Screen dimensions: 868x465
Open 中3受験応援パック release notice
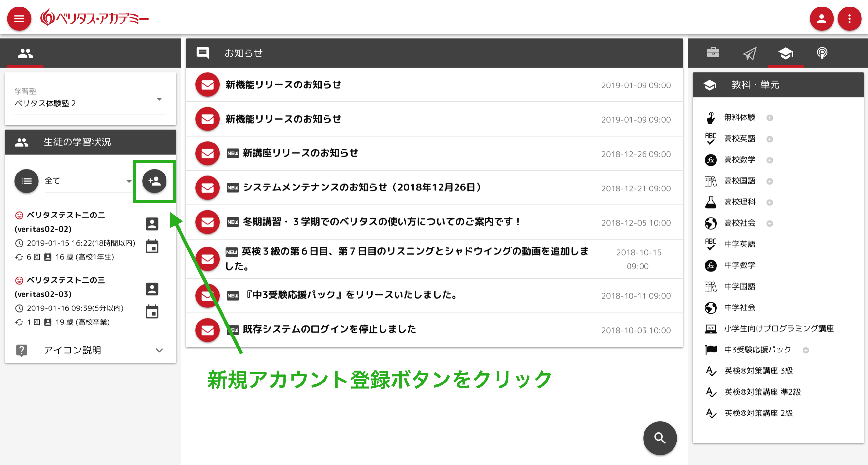point(434,296)
